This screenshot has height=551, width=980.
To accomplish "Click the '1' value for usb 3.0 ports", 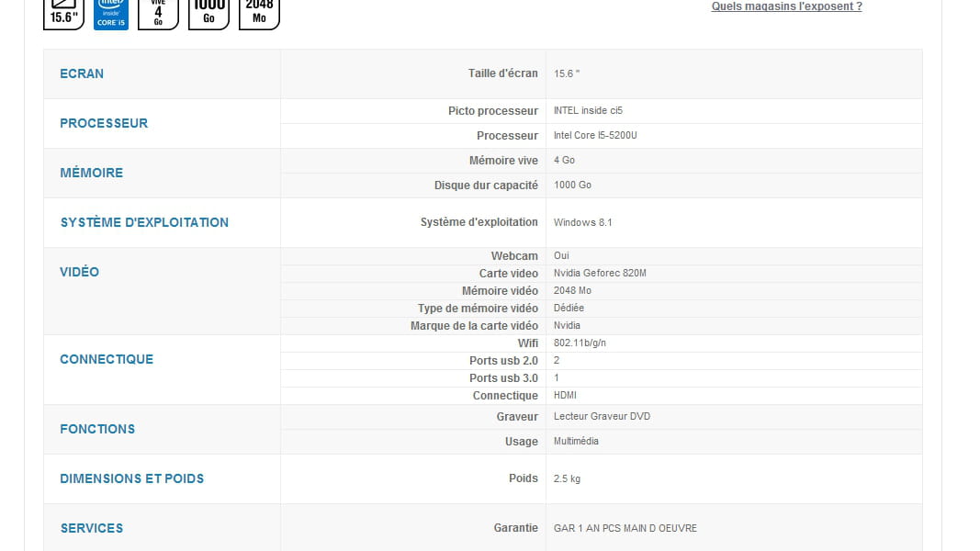I will click(557, 378).
